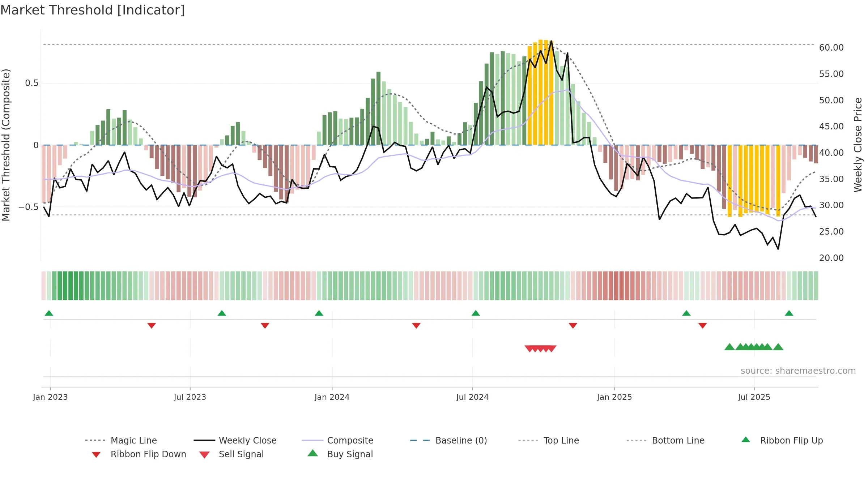
Task: Click the first Ribbon Flip Up marker near Jan 2023
Action: pyautogui.click(x=49, y=313)
